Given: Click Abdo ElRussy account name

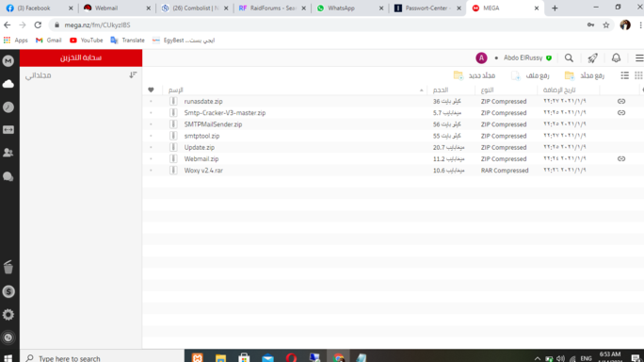Looking at the screenshot, I should 523,58.
